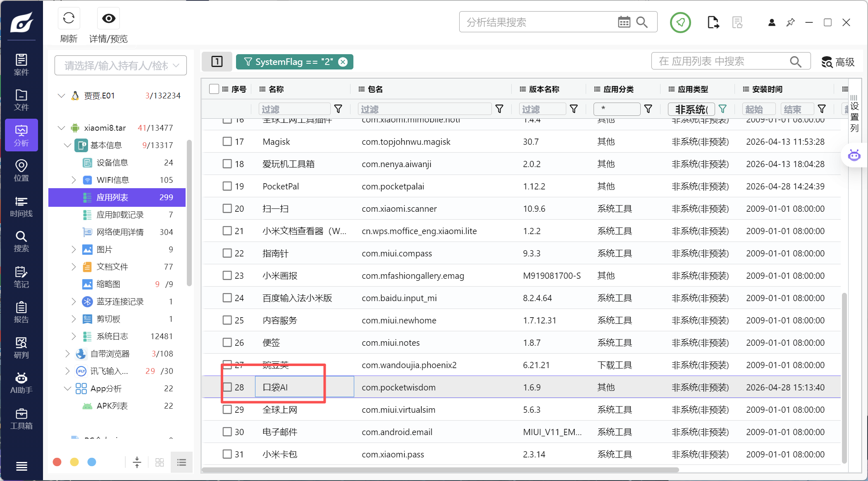Check the row 22 指南针 checkbox

(227, 253)
